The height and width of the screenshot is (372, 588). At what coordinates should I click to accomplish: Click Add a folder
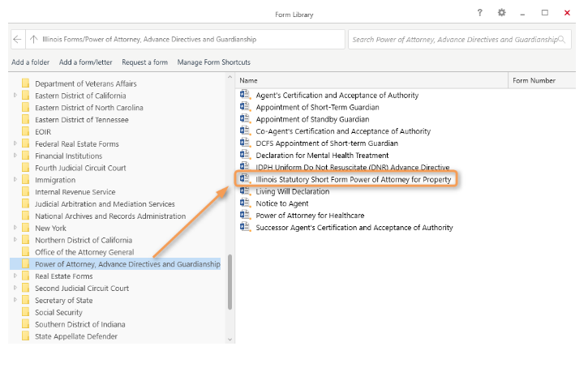coord(30,62)
